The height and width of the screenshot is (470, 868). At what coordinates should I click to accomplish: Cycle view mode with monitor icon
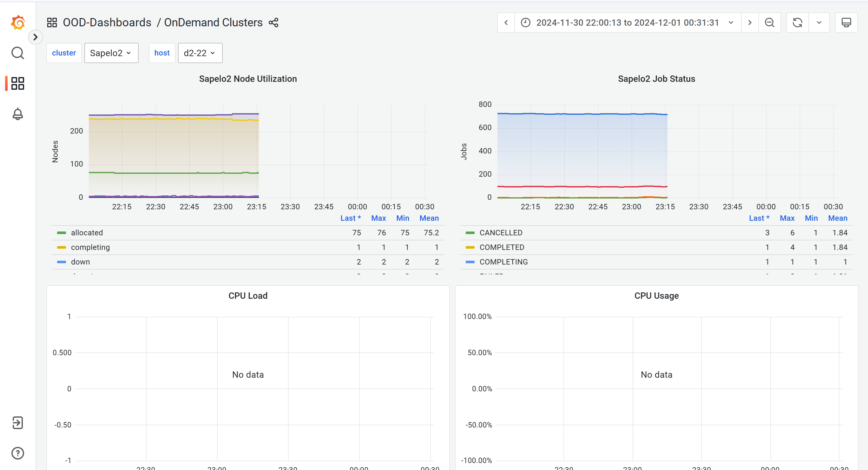click(x=846, y=23)
